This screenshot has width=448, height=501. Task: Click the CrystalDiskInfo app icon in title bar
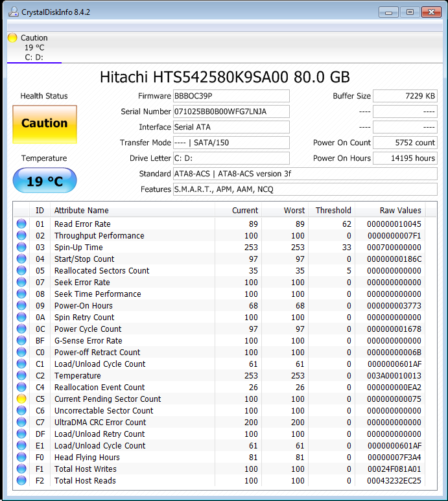14,12
